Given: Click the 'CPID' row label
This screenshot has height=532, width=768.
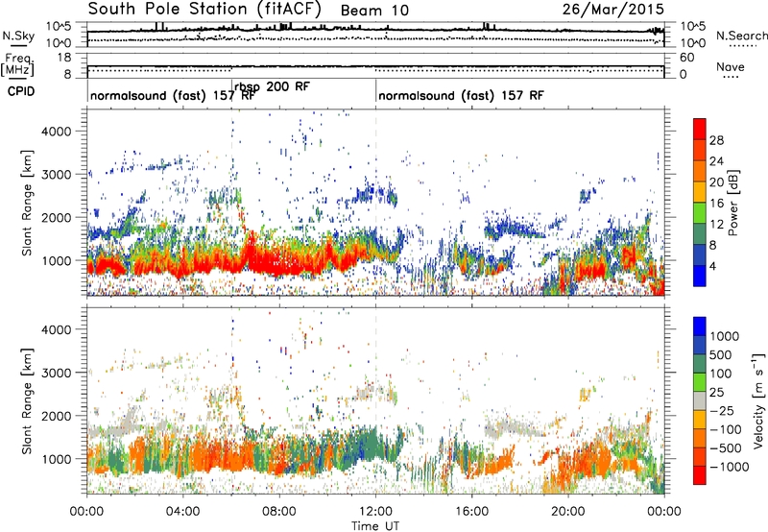Looking at the screenshot, I should 21,91.
